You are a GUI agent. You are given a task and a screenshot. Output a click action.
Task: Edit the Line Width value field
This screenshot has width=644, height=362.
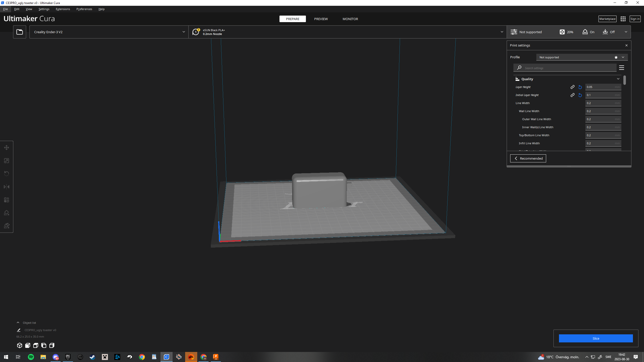603,103
